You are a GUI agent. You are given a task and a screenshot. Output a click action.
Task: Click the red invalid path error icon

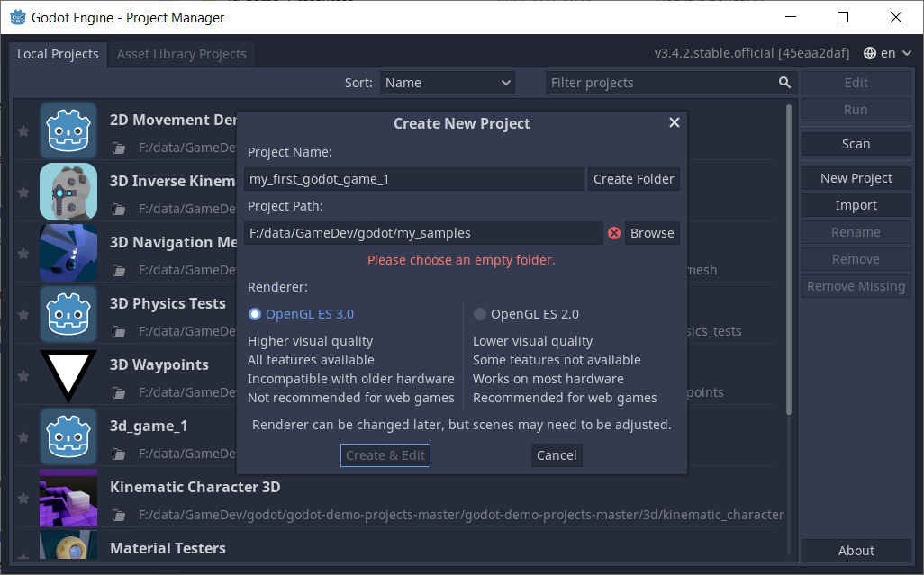614,233
